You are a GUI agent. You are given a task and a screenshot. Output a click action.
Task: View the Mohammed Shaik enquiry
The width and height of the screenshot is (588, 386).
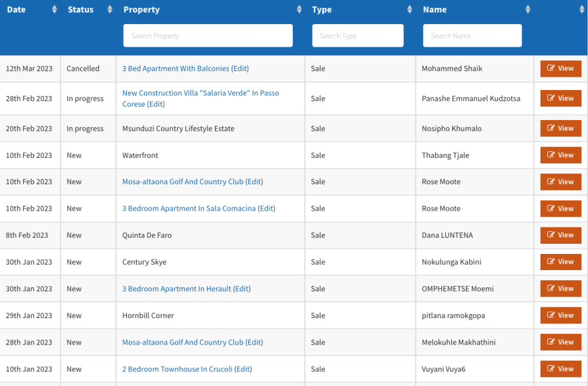click(x=560, y=68)
